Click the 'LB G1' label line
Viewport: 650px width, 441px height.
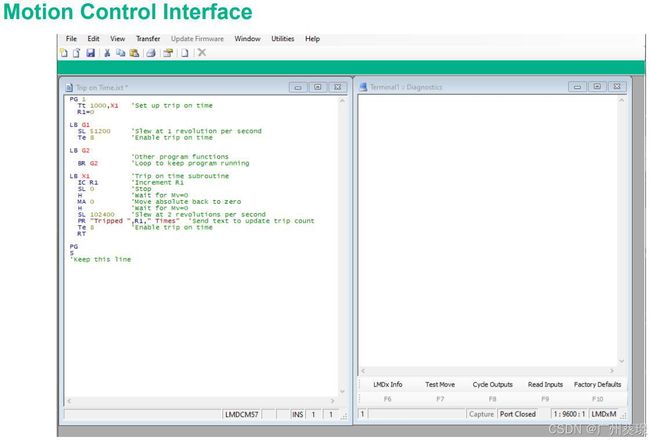click(x=80, y=125)
